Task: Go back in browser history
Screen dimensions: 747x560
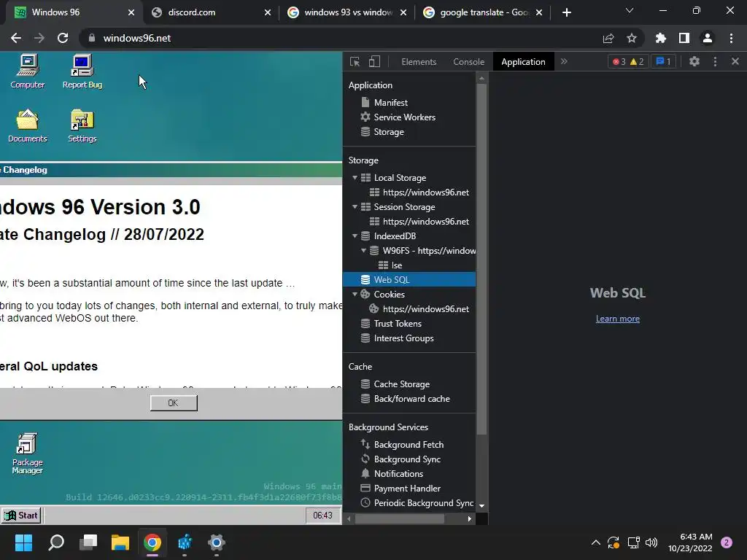Action: [16, 38]
